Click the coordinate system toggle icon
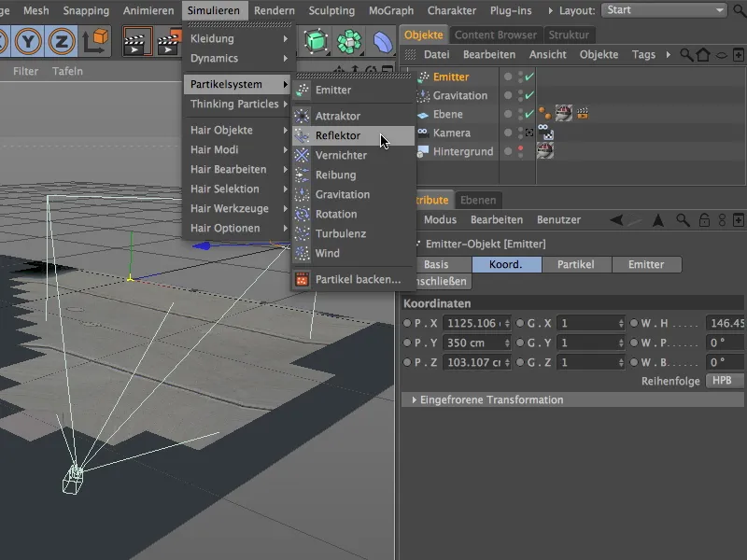 point(96,41)
